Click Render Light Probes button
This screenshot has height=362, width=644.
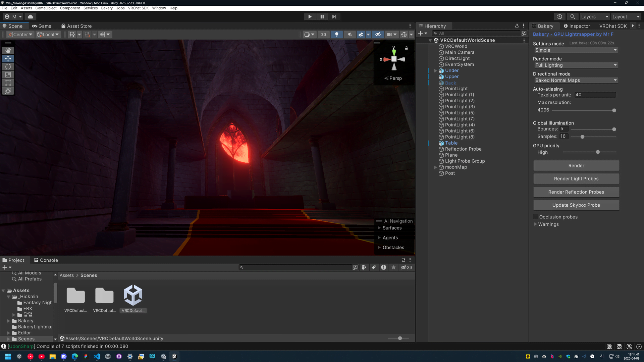tap(576, 178)
